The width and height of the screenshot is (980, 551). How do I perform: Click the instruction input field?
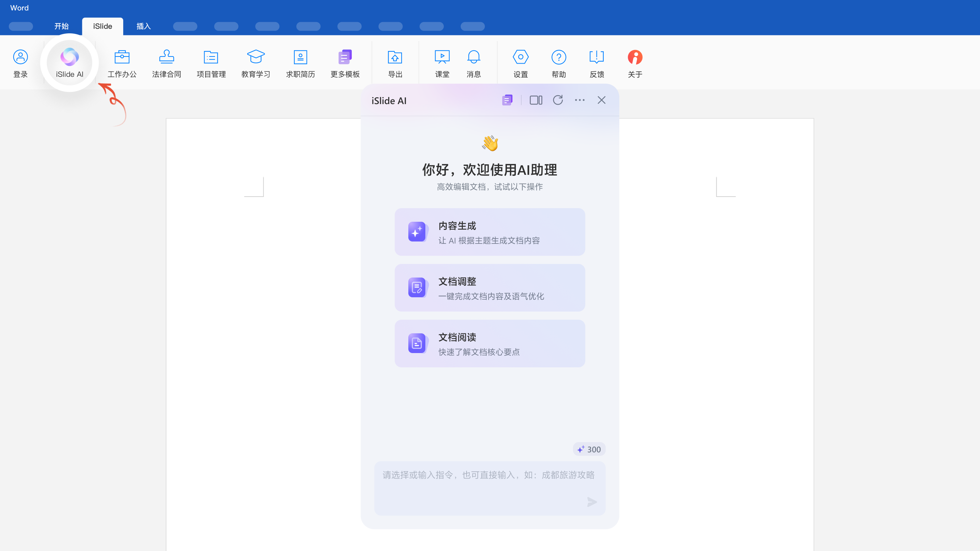(x=490, y=488)
